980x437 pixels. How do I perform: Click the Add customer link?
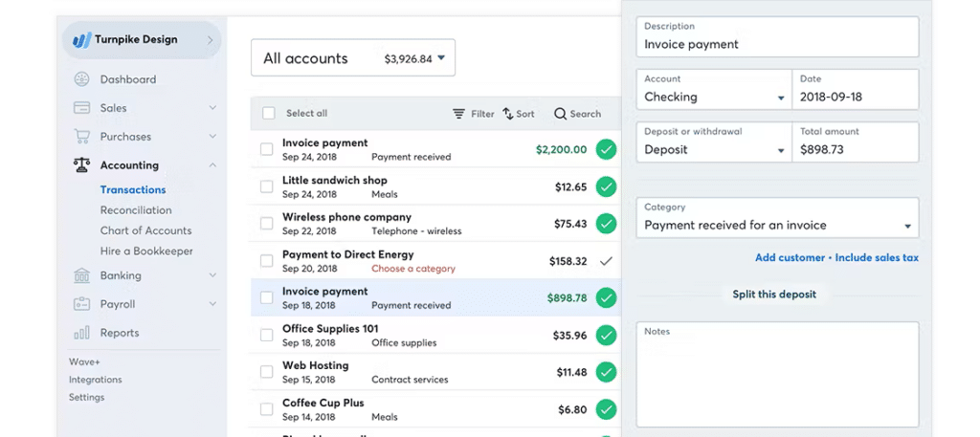click(x=790, y=257)
